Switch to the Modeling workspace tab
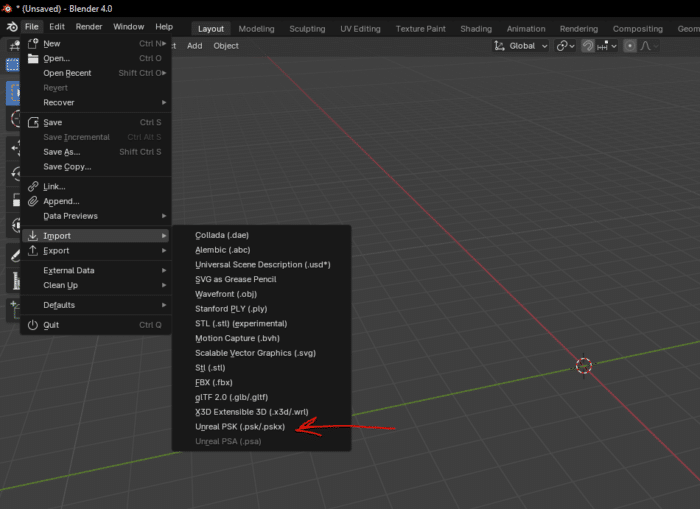Image resolution: width=700 pixels, height=509 pixels. (256, 29)
